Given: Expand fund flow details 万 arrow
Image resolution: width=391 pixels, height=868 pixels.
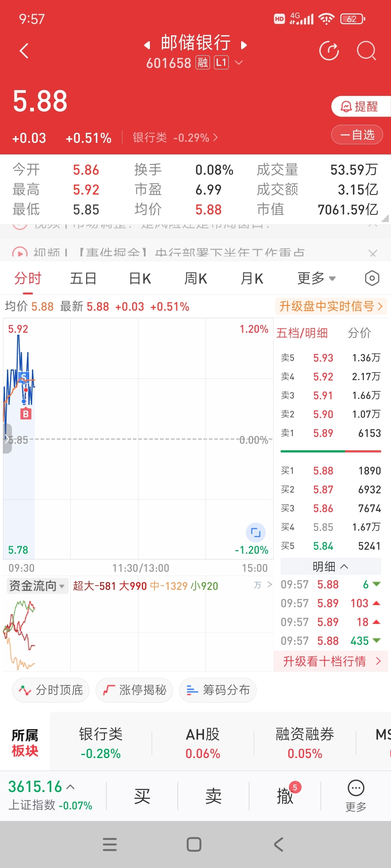Looking at the screenshot, I should 263,585.
